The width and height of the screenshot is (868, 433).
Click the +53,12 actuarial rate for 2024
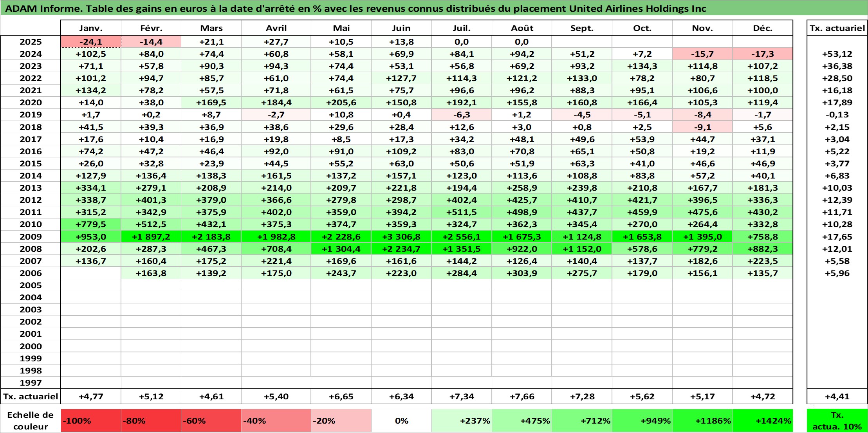click(837, 54)
